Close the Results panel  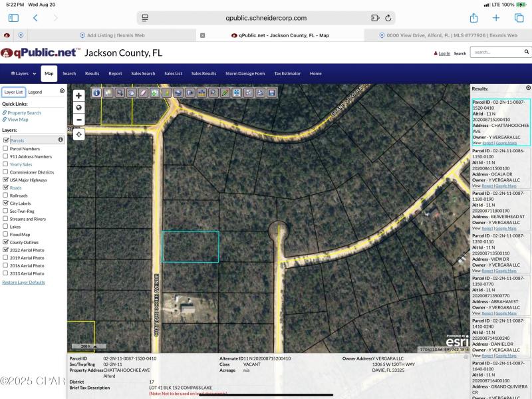click(528, 88)
